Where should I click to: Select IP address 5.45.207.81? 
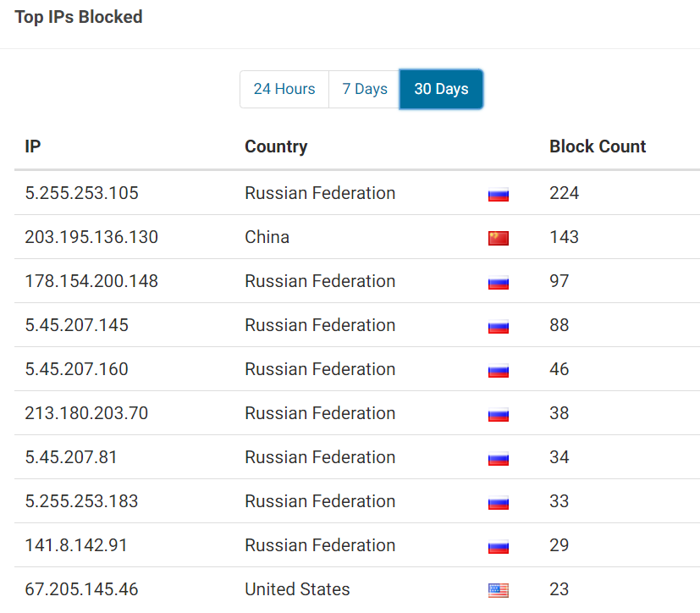[x=70, y=457]
